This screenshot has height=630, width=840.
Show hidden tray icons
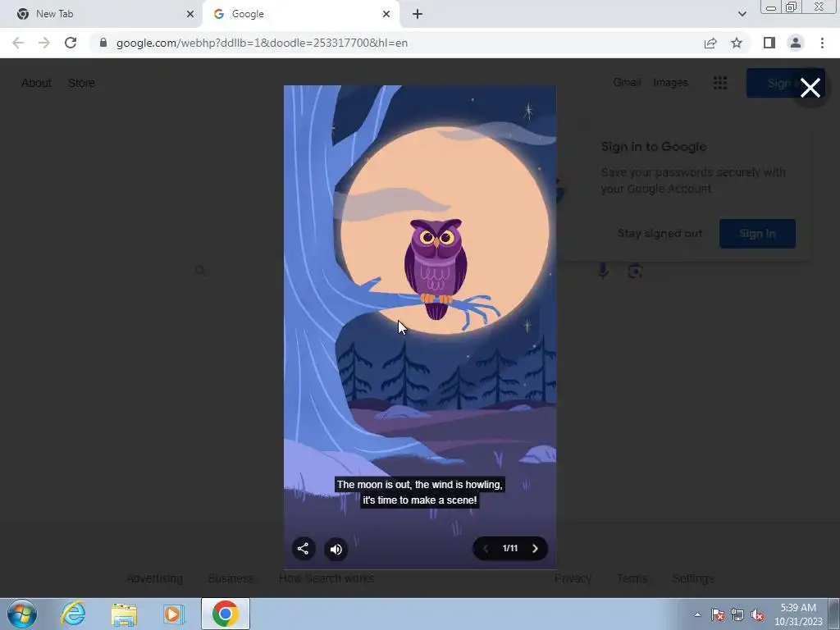tap(697, 614)
